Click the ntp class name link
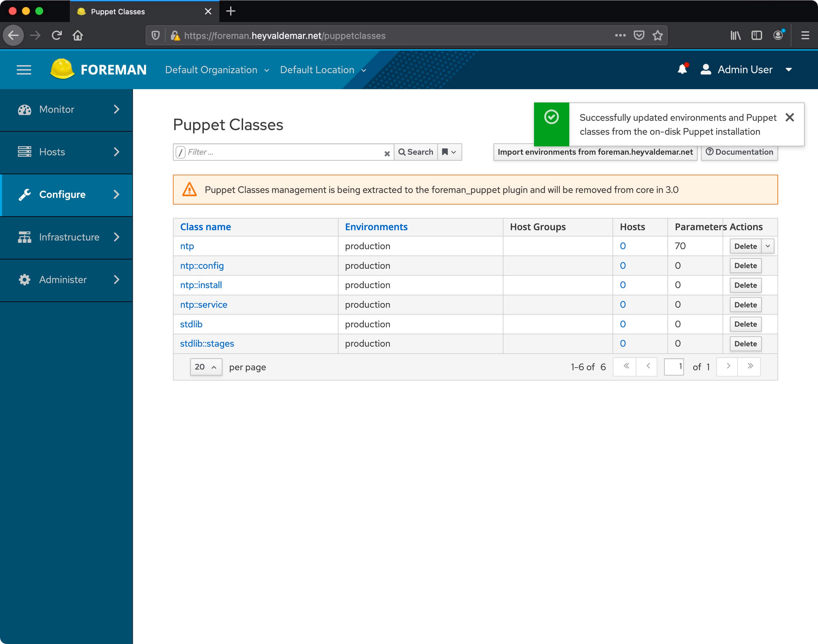818x644 pixels. (x=187, y=245)
